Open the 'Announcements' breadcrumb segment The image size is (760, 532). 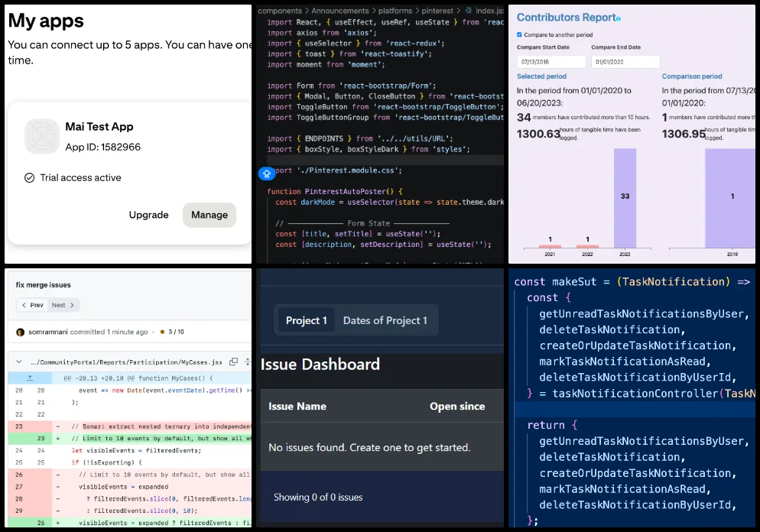pos(340,11)
